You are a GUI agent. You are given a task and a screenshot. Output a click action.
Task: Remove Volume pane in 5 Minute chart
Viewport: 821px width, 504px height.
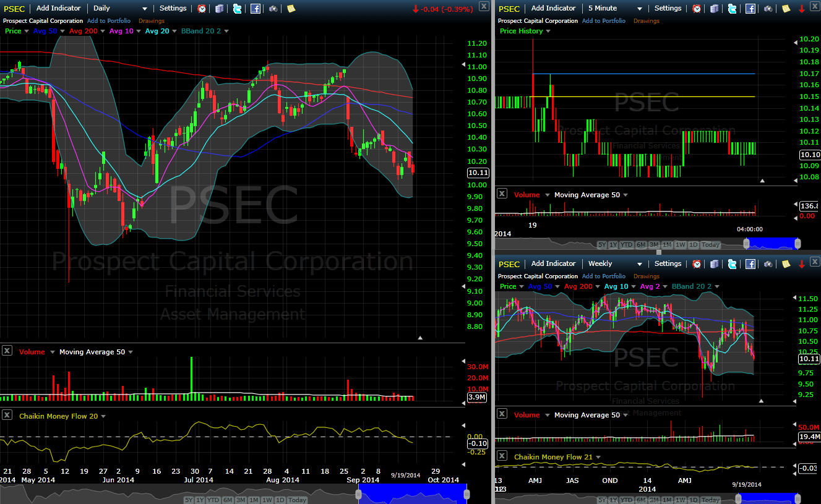pos(502,194)
